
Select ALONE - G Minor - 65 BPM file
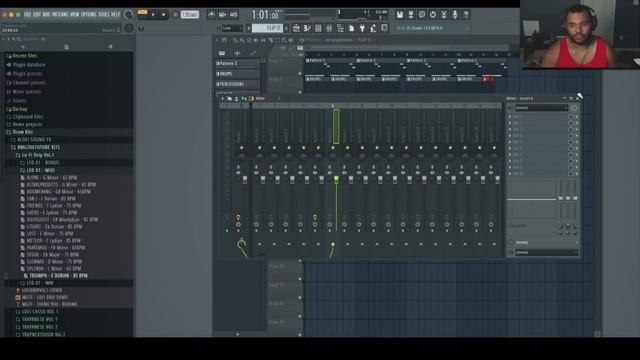click(51, 178)
